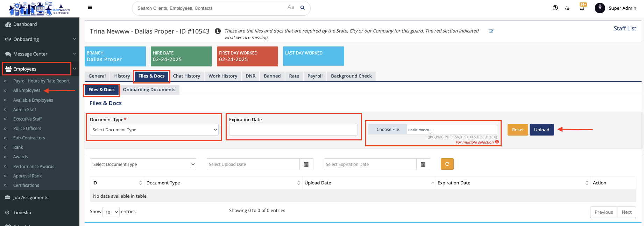Click the edit pencil icon beside description
The image size is (644, 226).
click(491, 31)
